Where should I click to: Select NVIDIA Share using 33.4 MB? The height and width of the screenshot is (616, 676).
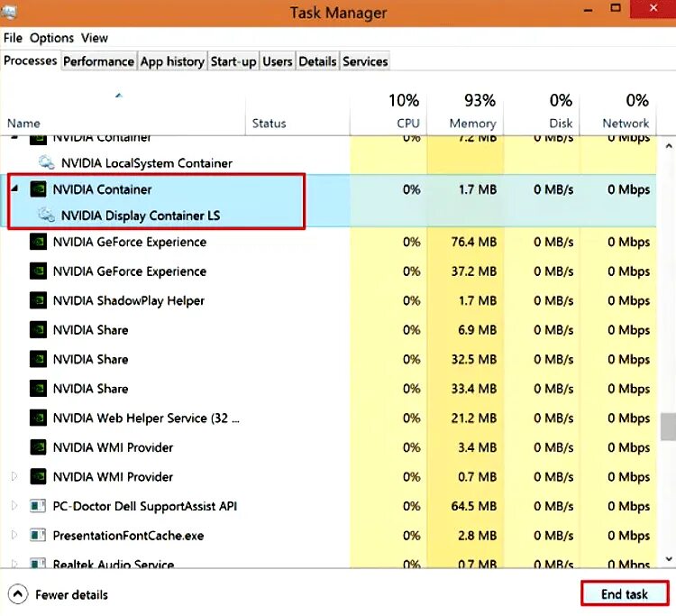click(x=328, y=389)
